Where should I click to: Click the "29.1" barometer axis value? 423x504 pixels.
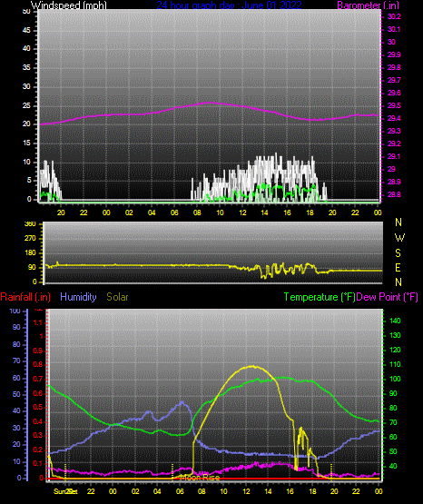pos(394,156)
